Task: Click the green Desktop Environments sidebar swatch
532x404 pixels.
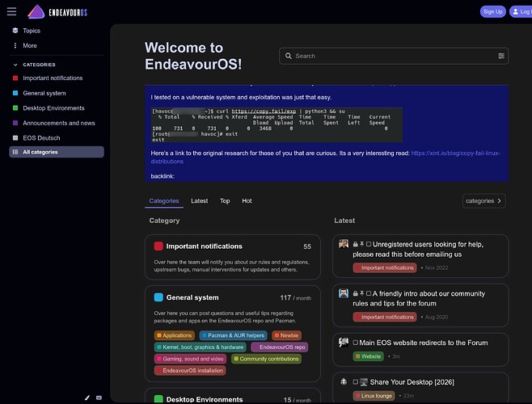Action: [15, 108]
